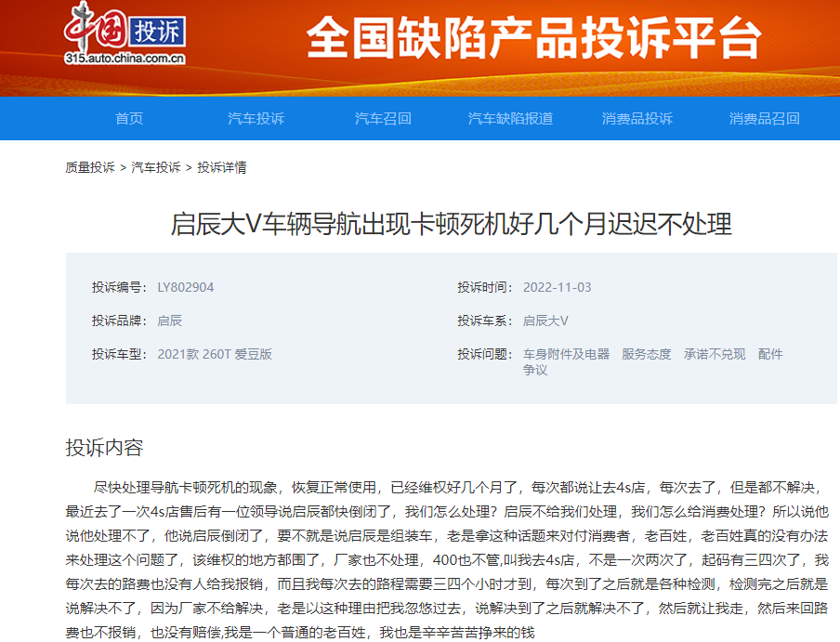Click the model value 2021款 260T 爱豆版

(x=215, y=355)
